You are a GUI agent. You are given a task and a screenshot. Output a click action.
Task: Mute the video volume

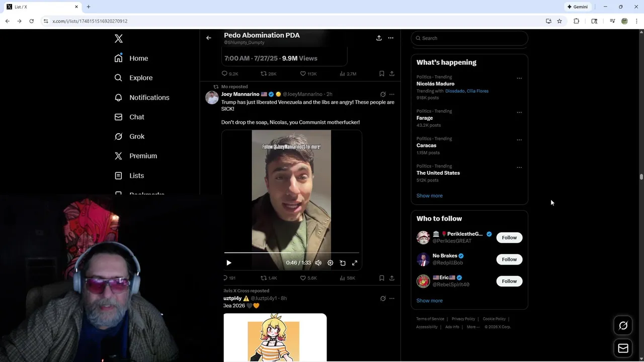[x=318, y=263]
